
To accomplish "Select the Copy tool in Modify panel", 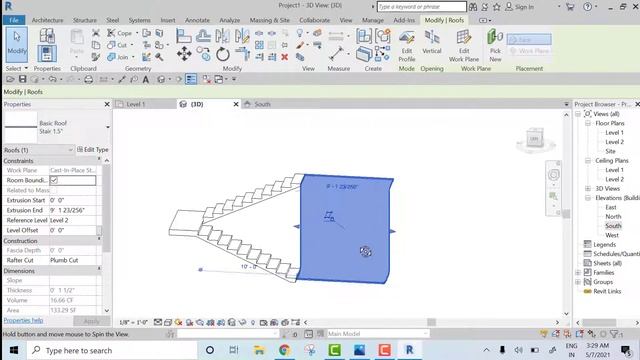I will [x=203, y=54].
